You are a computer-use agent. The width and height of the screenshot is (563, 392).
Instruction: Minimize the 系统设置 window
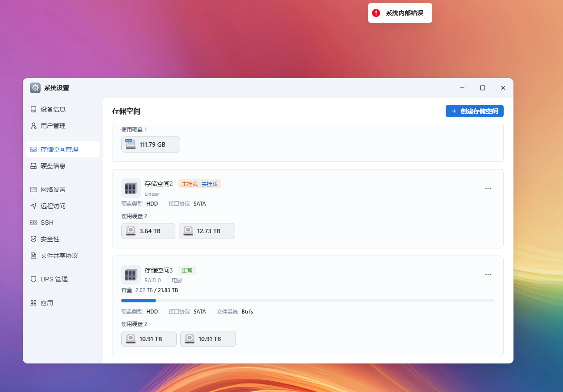coord(462,88)
